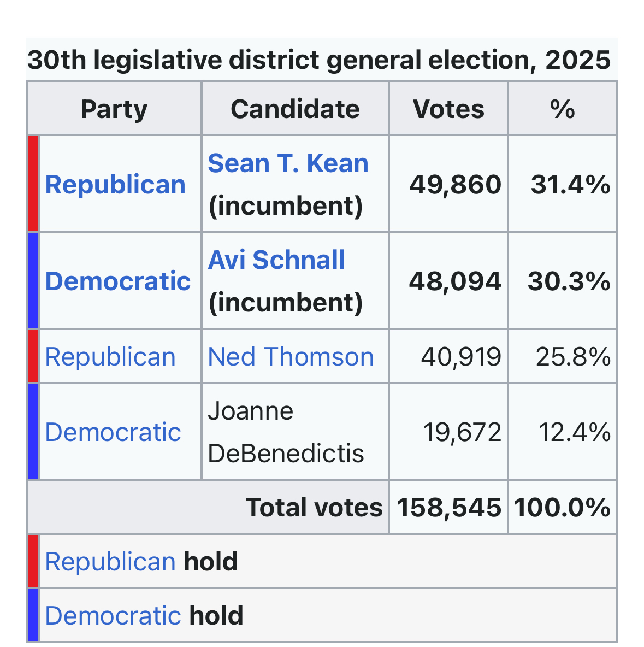Click the 49,860 votes cell
Image resolution: width=644 pixels, height=647 pixels.
click(455, 185)
